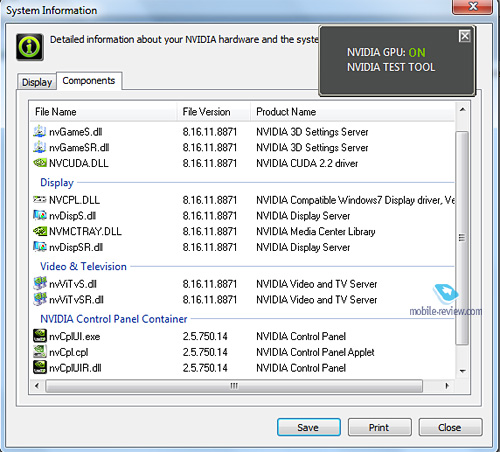This screenshot has width=500, height=452.
Task: Select the nvDispS.dll file name
Action: tap(72, 216)
